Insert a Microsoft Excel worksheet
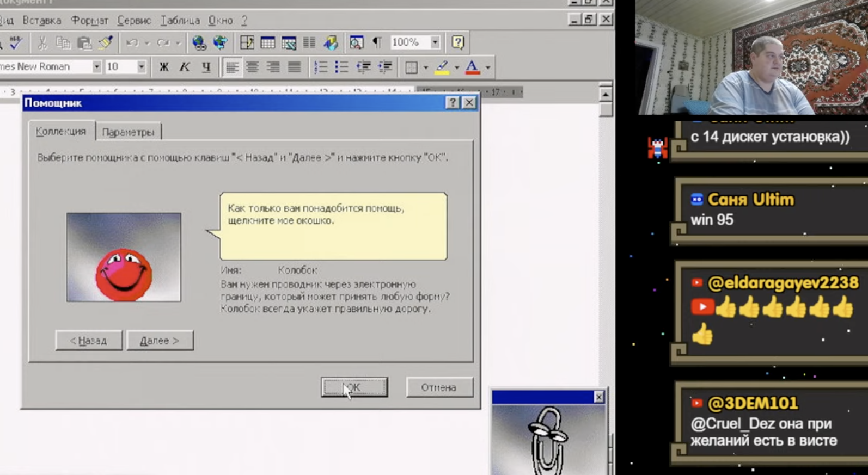868x475 pixels. (289, 42)
